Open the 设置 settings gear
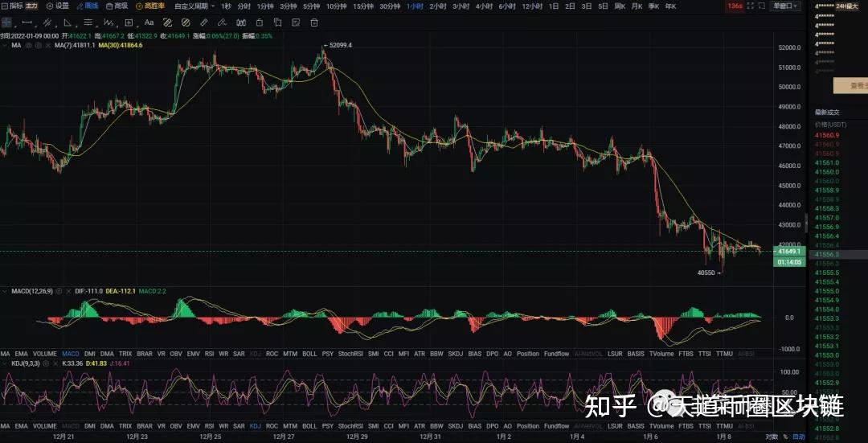This screenshot has height=443, width=868. tap(58, 6)
